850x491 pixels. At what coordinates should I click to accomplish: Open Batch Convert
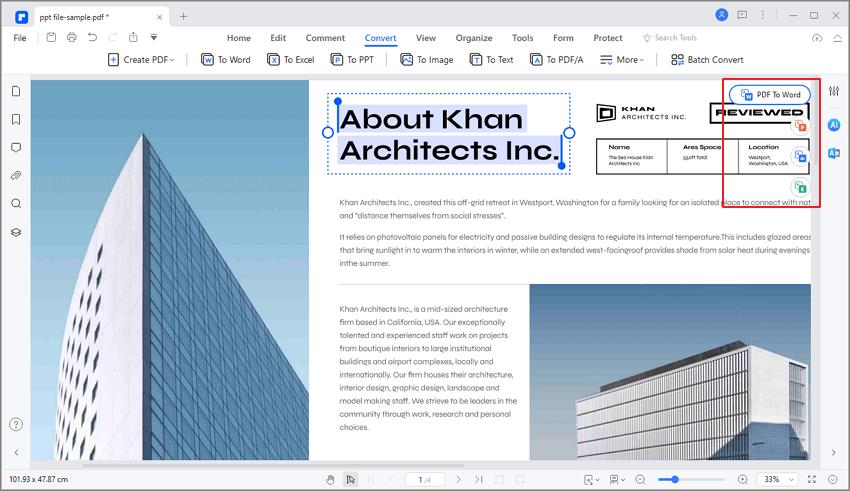click(x=707, y=60)
